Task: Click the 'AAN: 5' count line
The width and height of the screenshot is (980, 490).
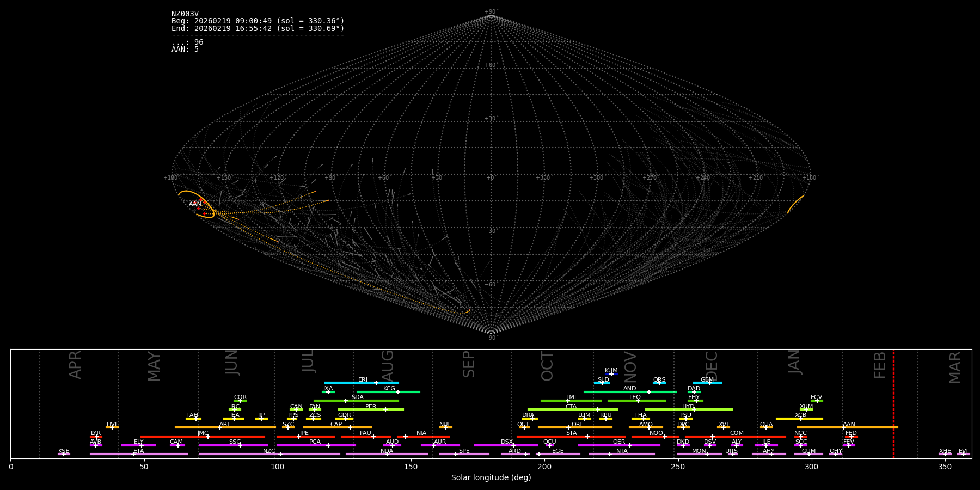Action: pyautogui.click(x=185, y=50)
